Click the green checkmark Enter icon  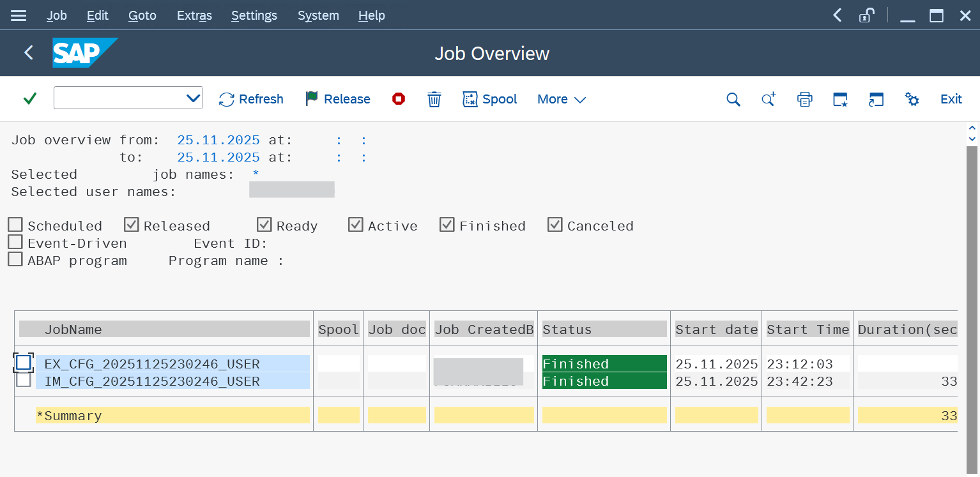coord(29,99)
